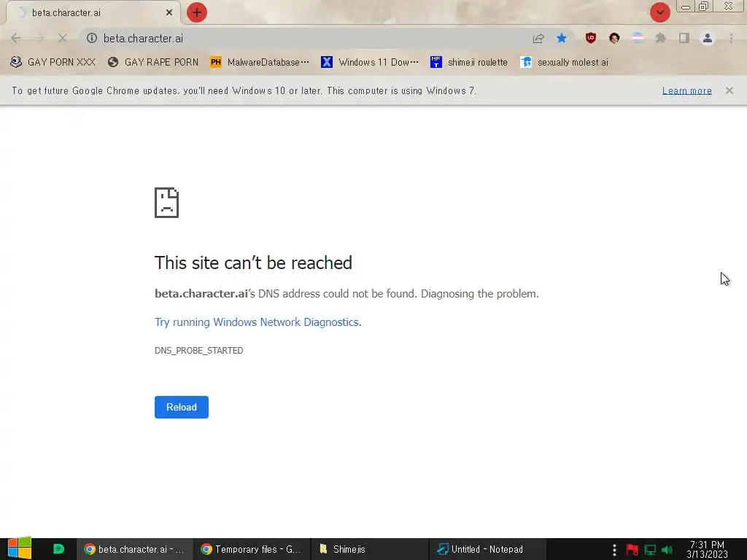The width and height of the screenshot is (747, 560).
Task: Click the DNS_PROBE_STARTED error code text
Action: click(x=198, y=351)
